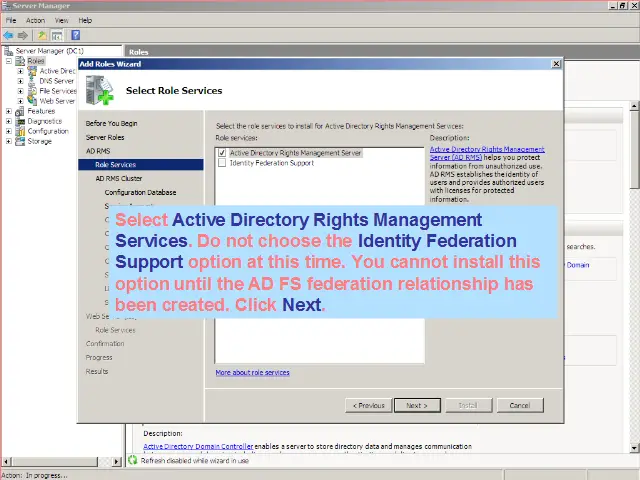Expand the DNS Server tree node
640x480 pixels.
[x=20, y=81]
